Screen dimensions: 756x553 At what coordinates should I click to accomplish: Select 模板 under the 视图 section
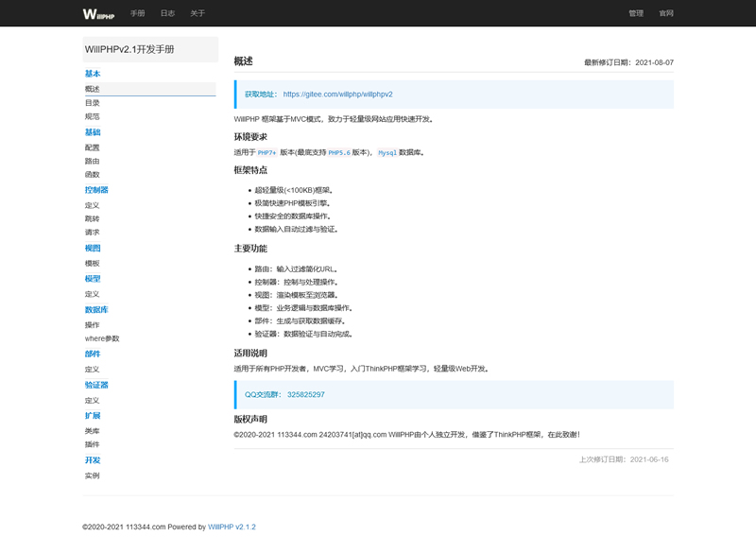coord(92,264)
